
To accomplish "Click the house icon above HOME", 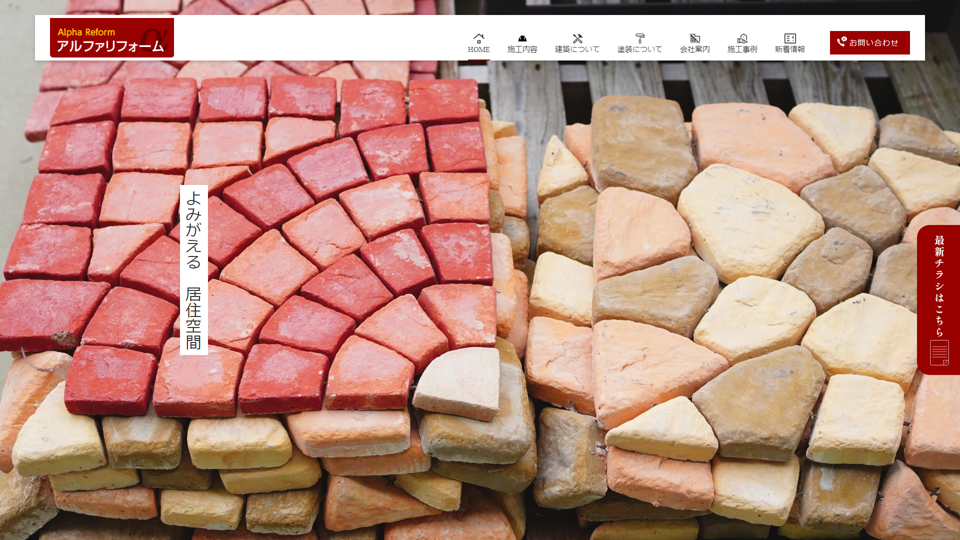I will [x=479, y=38].
